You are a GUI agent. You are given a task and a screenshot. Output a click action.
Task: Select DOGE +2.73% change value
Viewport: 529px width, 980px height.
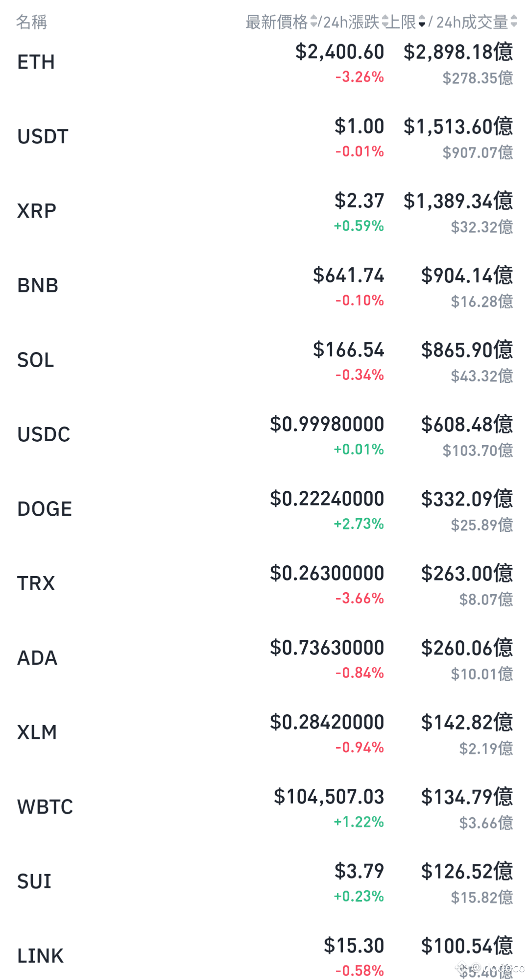point(359,524)
